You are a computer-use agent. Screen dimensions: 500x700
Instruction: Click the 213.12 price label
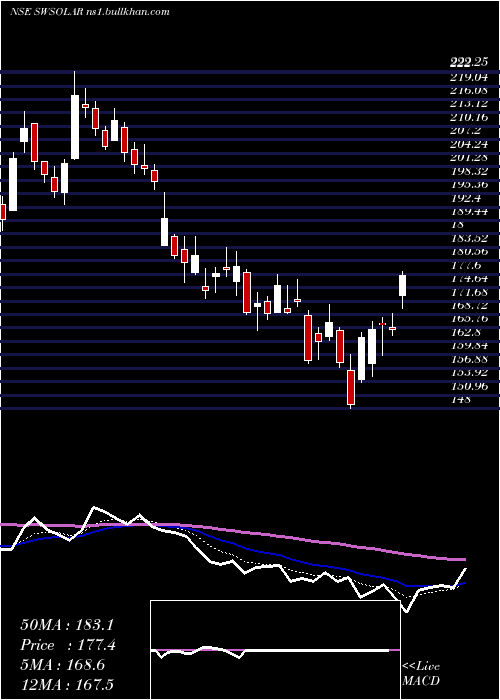pyautogui.click(x=468, y=104)
